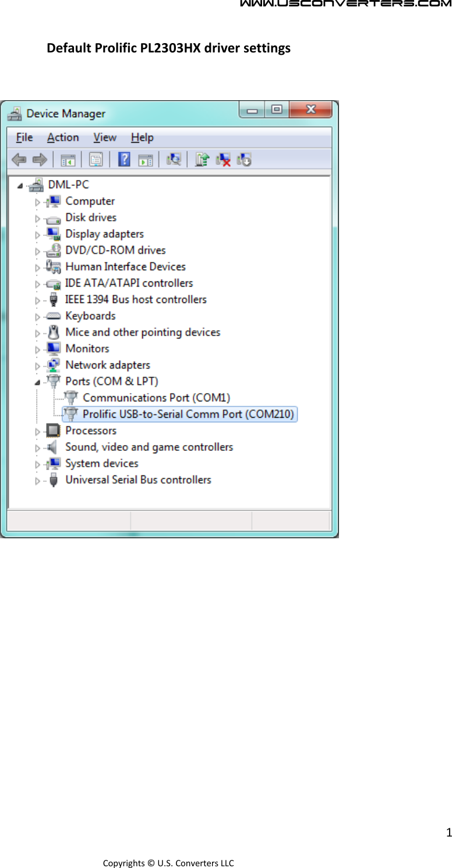Click the Sound, video and game controllers icon

(53, 447)
